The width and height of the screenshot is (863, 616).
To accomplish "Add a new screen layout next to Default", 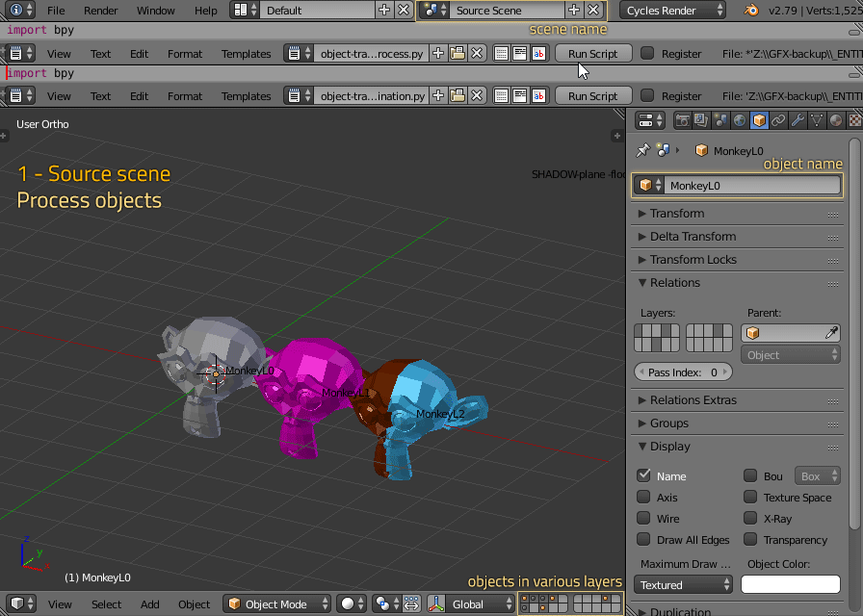I will (384, 10).
